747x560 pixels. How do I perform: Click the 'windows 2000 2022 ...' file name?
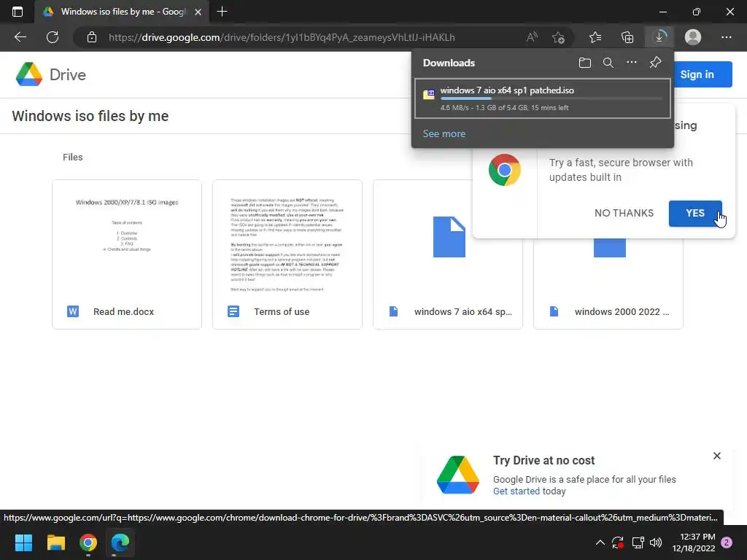coord(622,312)
